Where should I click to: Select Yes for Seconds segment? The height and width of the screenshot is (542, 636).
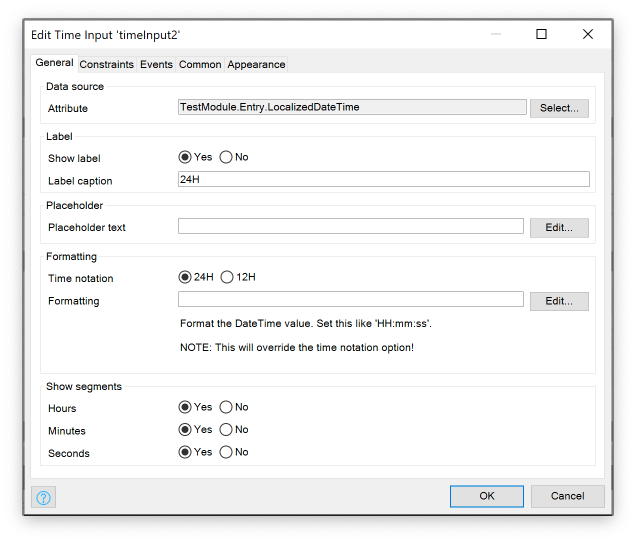click(185, 452)
